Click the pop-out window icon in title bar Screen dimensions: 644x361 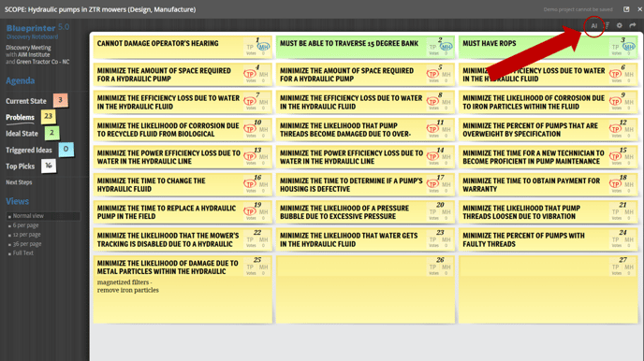[626, 9]
